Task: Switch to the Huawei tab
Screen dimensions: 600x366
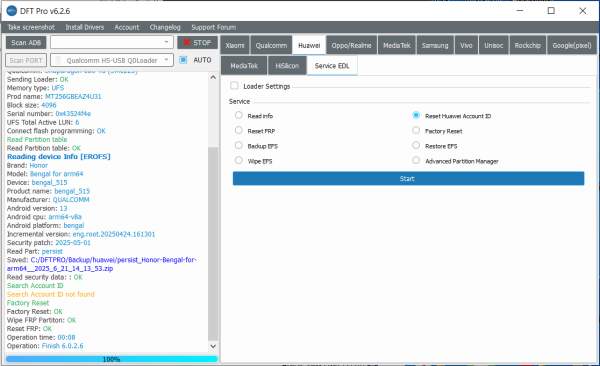Action: point(309,45)
